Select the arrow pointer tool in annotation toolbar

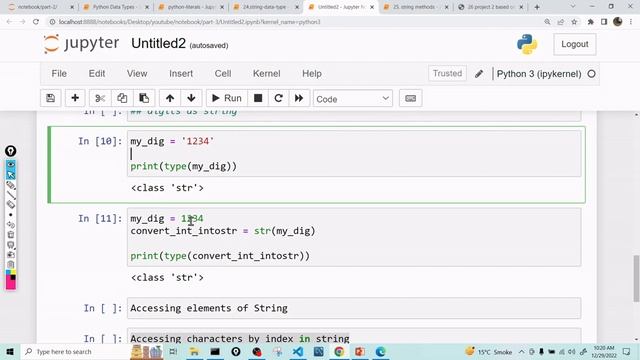11,175
